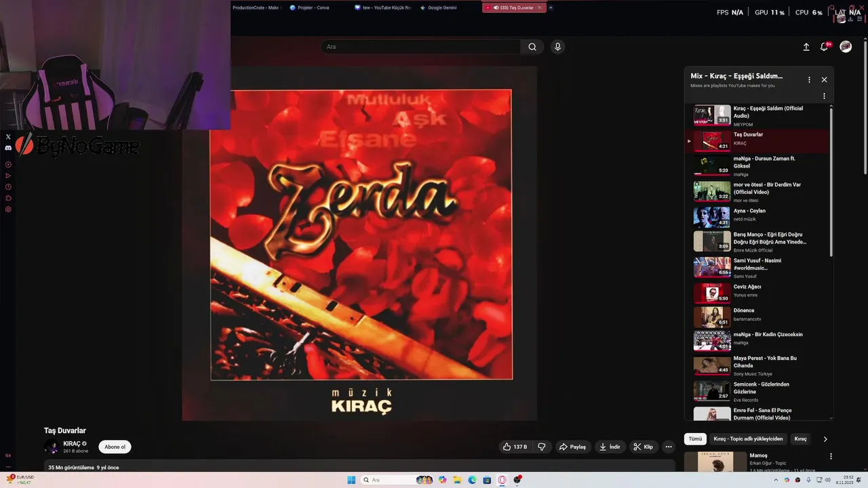Open the player icon in sidebar
The width and height of the screenshot is (868, 488).
click(x=8, y=165)
